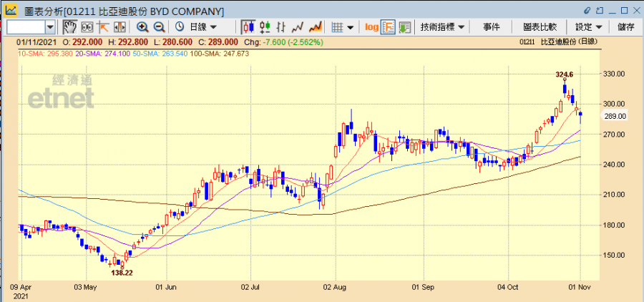
Task: Click the zoom in magnifier icon
Action: 142,26
